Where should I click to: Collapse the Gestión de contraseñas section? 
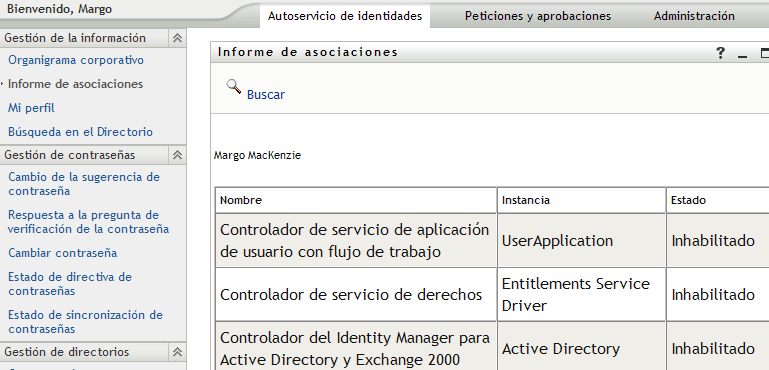pyautogui.click(x=177, y=155)
